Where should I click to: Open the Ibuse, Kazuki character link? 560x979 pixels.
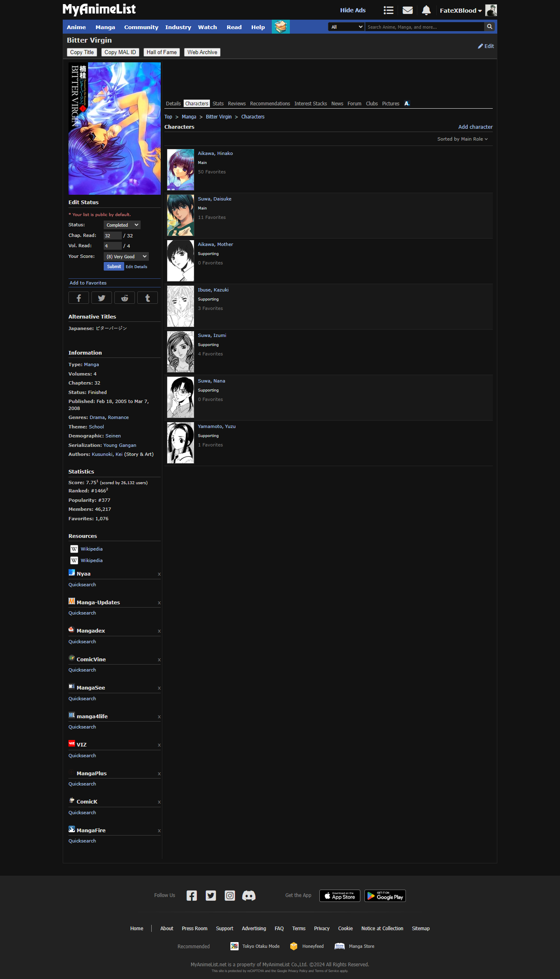[x=213, y=290]
